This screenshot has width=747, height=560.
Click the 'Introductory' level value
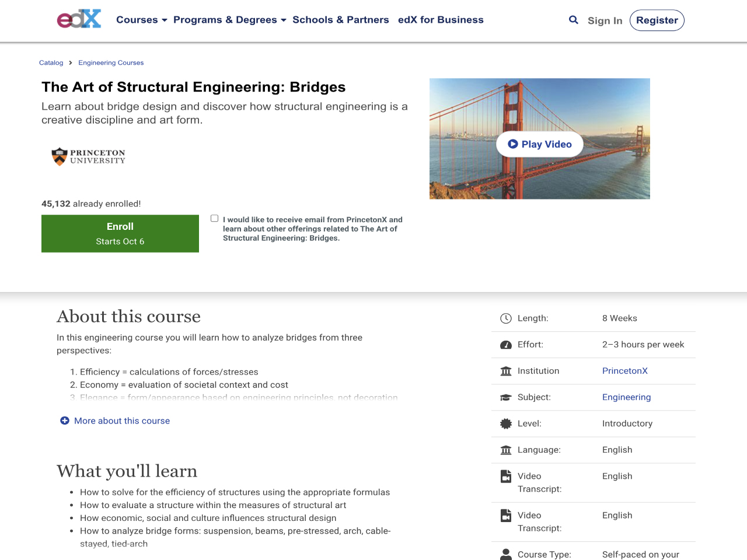coord(627,423)
